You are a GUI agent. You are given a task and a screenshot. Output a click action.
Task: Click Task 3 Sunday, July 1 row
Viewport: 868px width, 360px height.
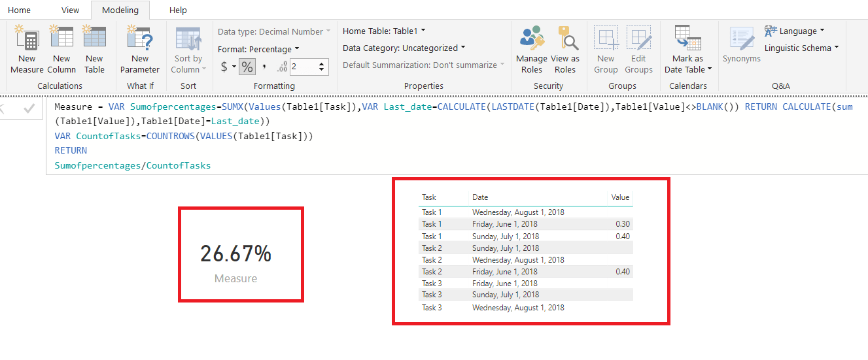click(x=526, y=295)
